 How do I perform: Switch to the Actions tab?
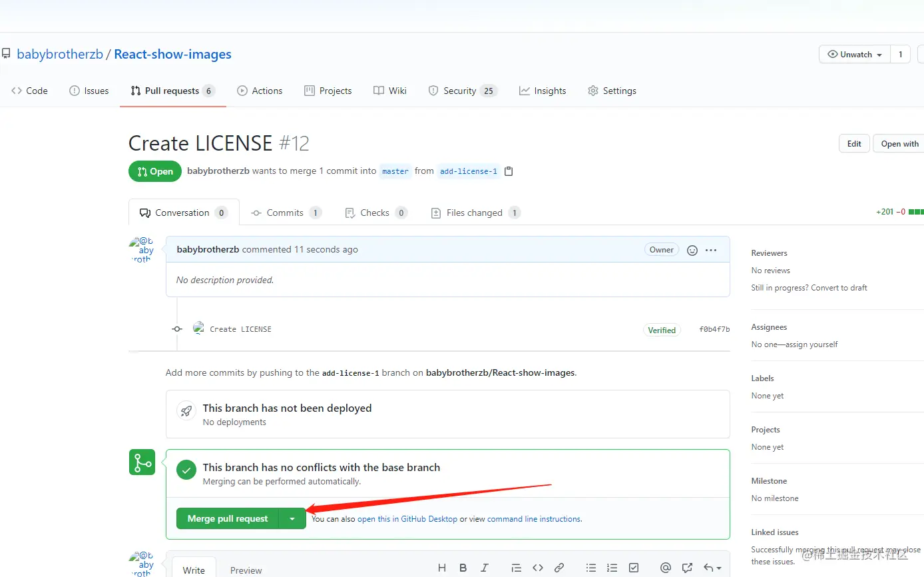tap(260, 91)
